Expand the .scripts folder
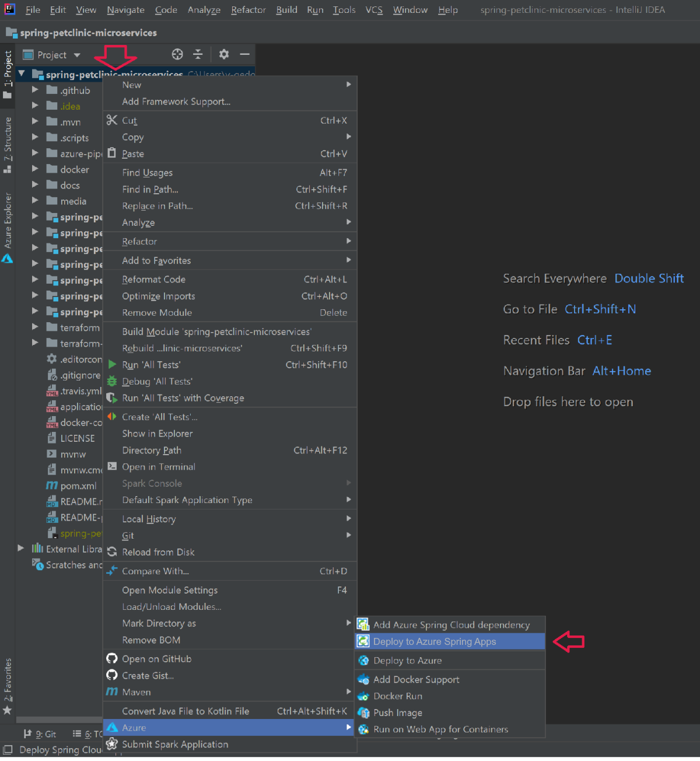This screenshot has width=700, height=761. pyautogui.click(x=35, y=137)
